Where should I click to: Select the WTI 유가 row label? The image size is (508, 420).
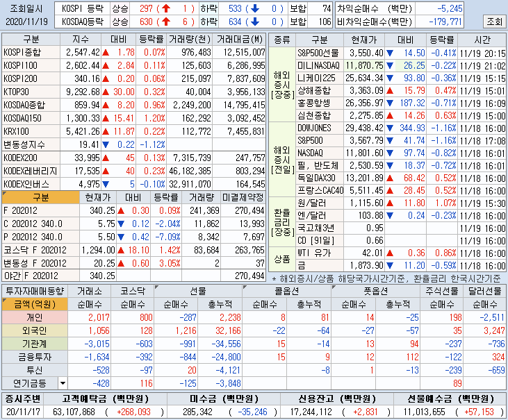click(x=320, y=253)
